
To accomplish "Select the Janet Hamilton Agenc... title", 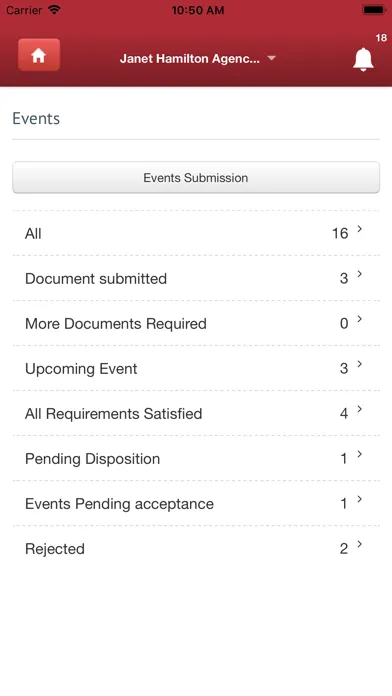I will (x=190, y=59).
